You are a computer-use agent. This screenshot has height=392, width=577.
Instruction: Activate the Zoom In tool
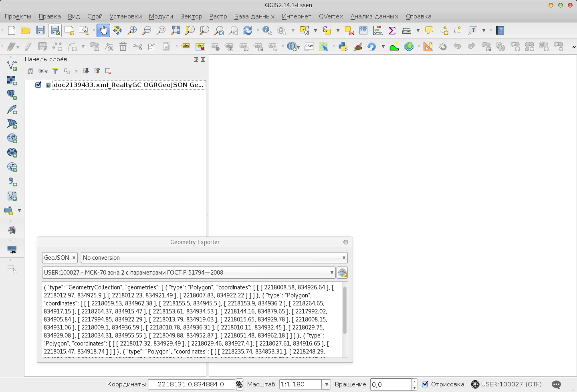click(132, 30)
